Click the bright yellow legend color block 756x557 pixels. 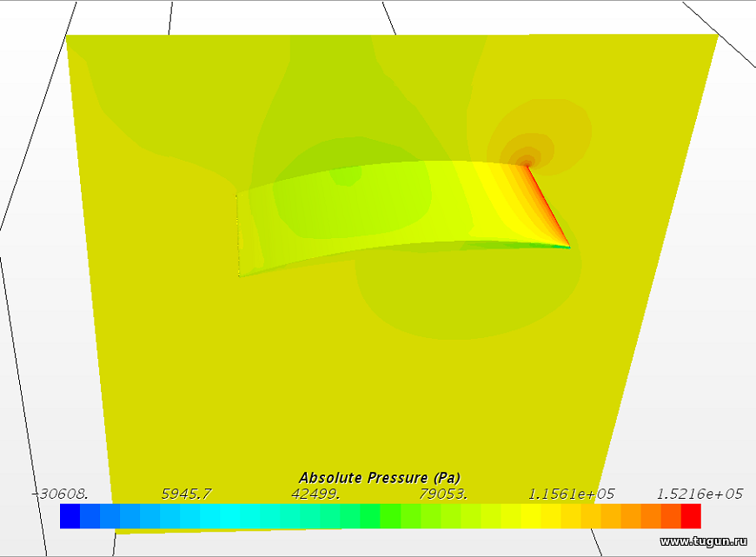click(530, 516)
